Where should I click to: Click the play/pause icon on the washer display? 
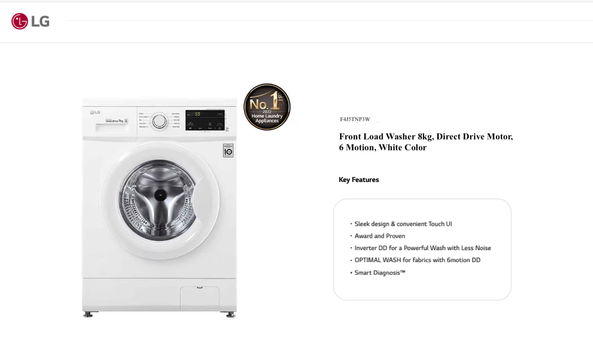coord(190,128)
